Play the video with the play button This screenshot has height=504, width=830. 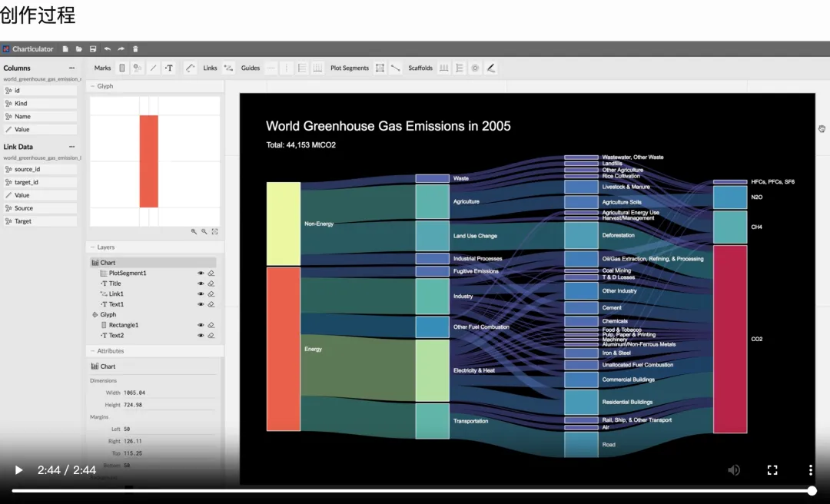[18, 470]
